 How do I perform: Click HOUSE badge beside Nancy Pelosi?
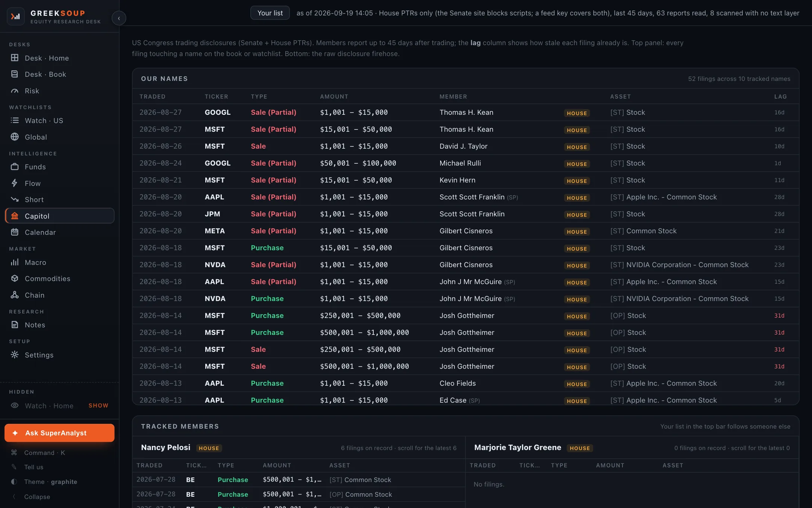pyautogui.click(x=209, y=448)
